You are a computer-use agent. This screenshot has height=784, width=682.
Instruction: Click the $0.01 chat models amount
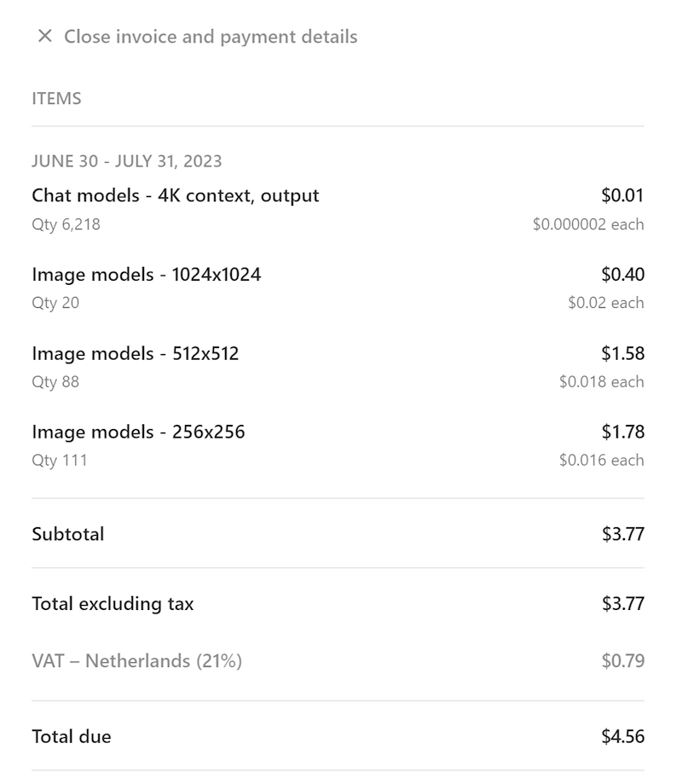tap(622, 195)
